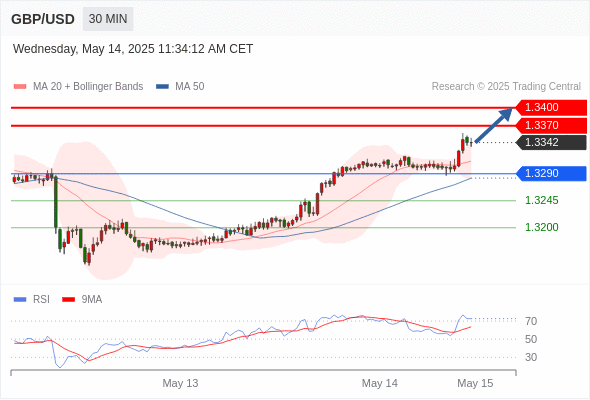
Task: Toggle MA 20 + Bollinger Bands legend label
Action: pyautogui.click(x=88, y=87)
